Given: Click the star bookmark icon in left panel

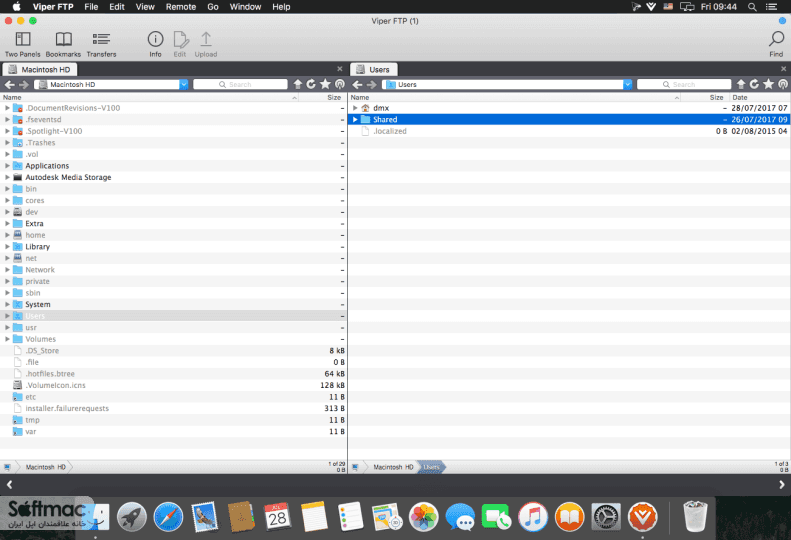Looking at the screenshot, I should [x=325, y=84].
